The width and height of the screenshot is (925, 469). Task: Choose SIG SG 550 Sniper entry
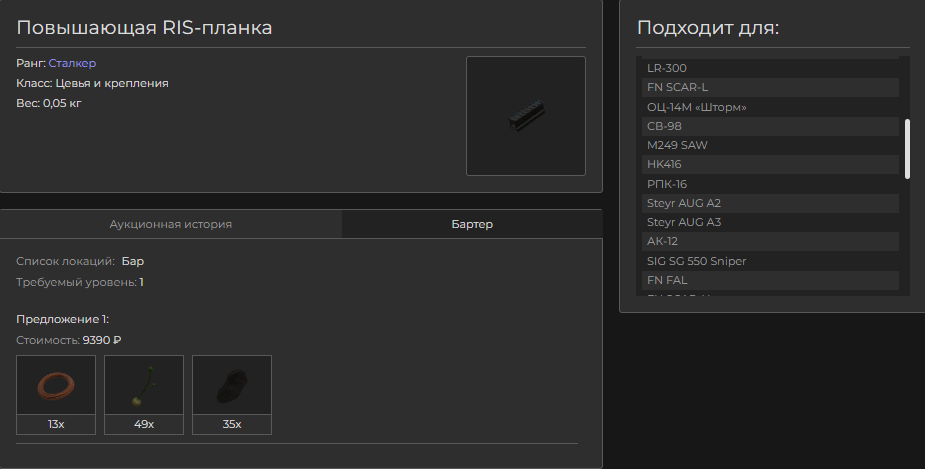pos(770,261)
